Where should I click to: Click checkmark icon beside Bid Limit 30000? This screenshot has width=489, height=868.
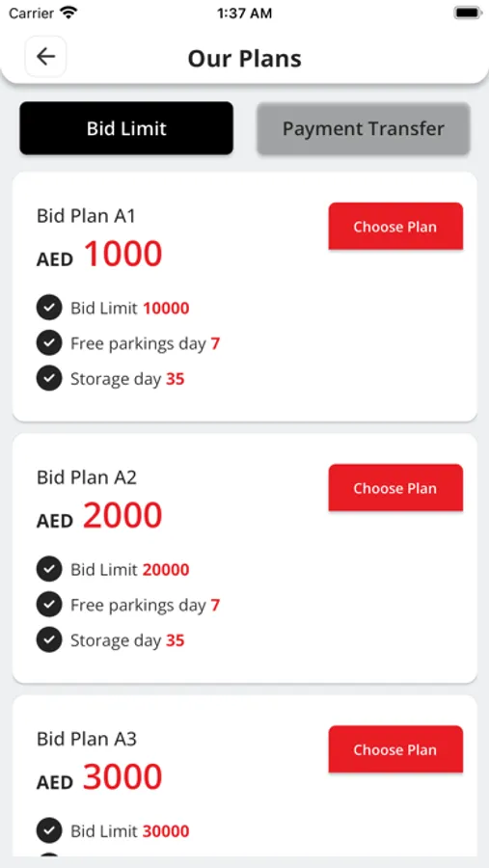pyautogui.click(x=49, y=831)
